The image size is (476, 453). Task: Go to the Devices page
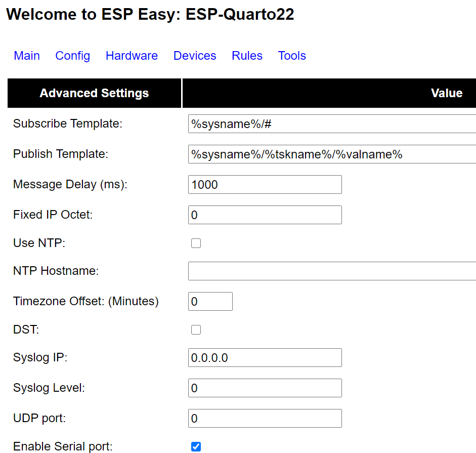[x=195, y=56]
